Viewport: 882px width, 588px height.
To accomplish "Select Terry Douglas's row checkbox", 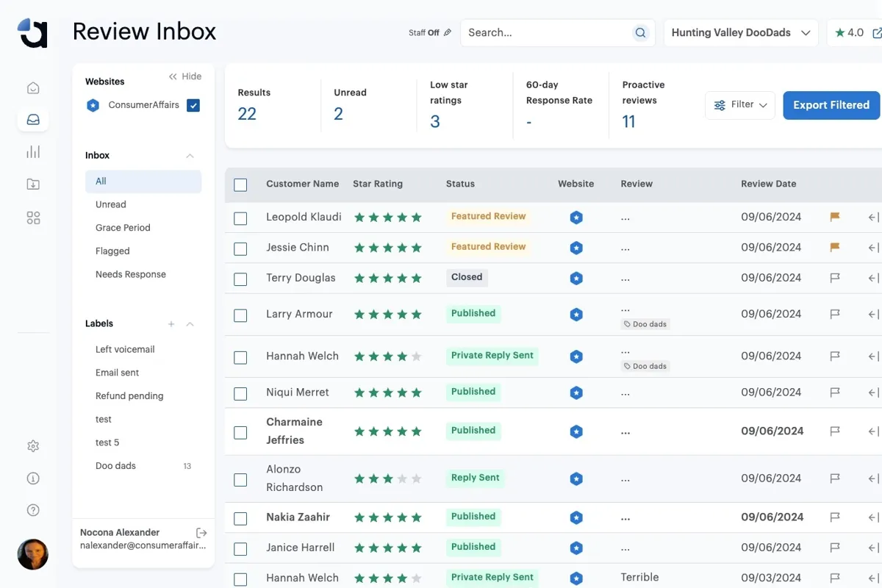I will [x=240, y=279].
